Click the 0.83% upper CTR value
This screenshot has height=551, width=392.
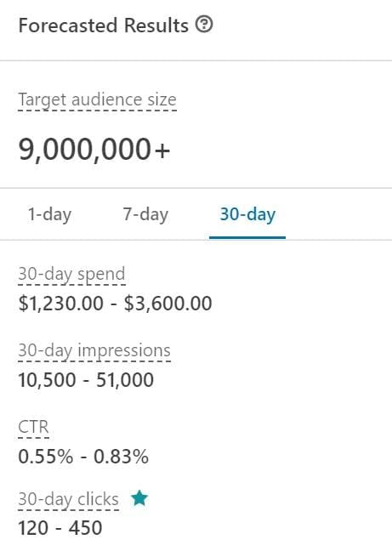pos(122,457)
